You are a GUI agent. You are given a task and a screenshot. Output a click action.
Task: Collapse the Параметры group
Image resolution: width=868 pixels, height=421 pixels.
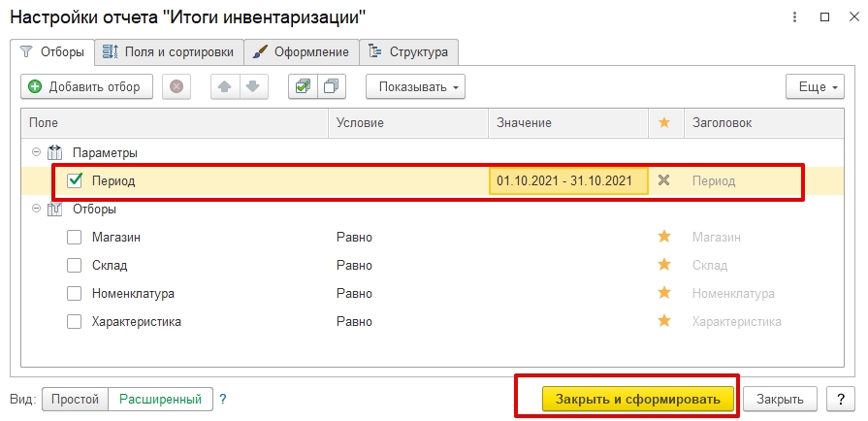(x=37, y=152)
